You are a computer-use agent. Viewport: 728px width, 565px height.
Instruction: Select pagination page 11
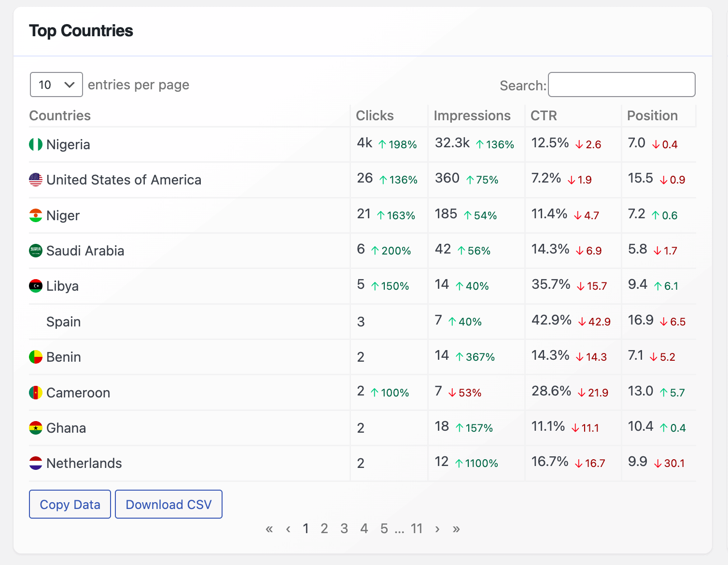pyautogui.click(x=417, y=529)
